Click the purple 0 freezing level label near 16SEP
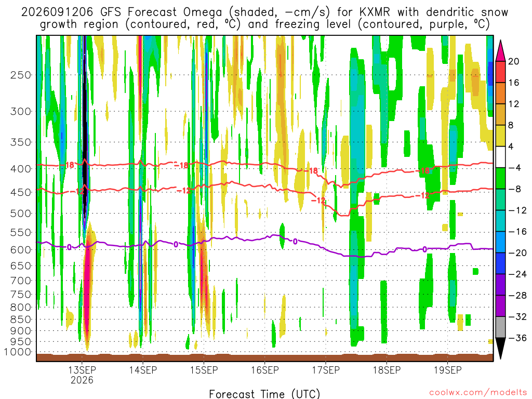532x399 pixels. pos(295,241)
